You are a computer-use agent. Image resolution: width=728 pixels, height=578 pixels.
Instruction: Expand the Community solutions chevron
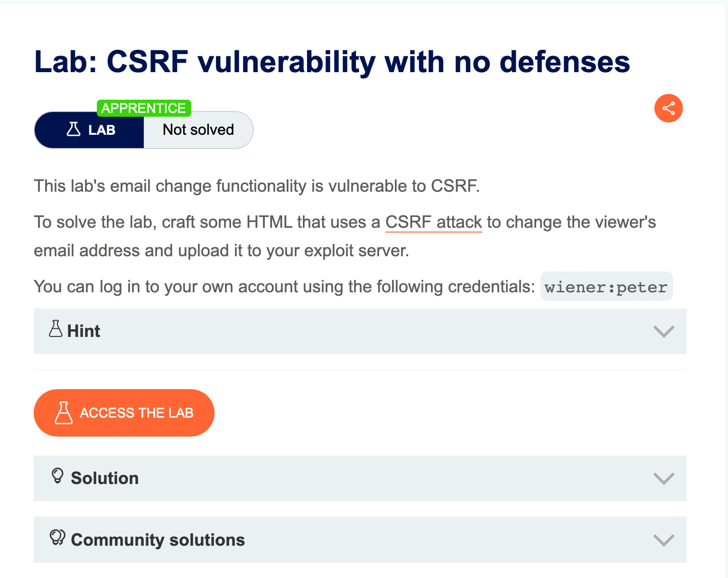663,540
